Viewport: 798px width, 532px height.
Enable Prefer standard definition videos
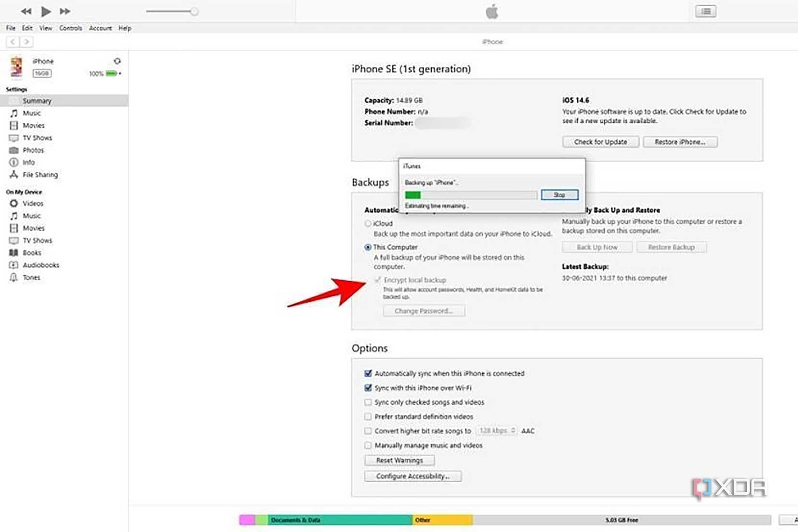click(x=368, y=416)
